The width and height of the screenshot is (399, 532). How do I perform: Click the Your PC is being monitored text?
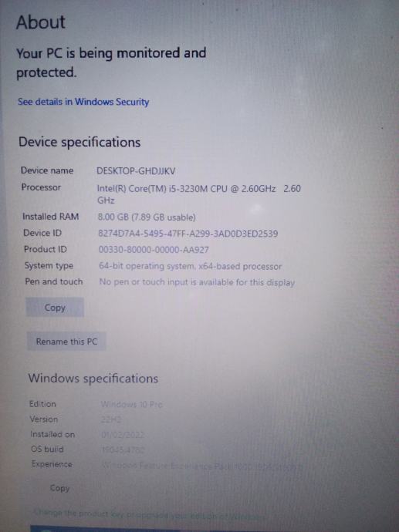pos(111,62)
